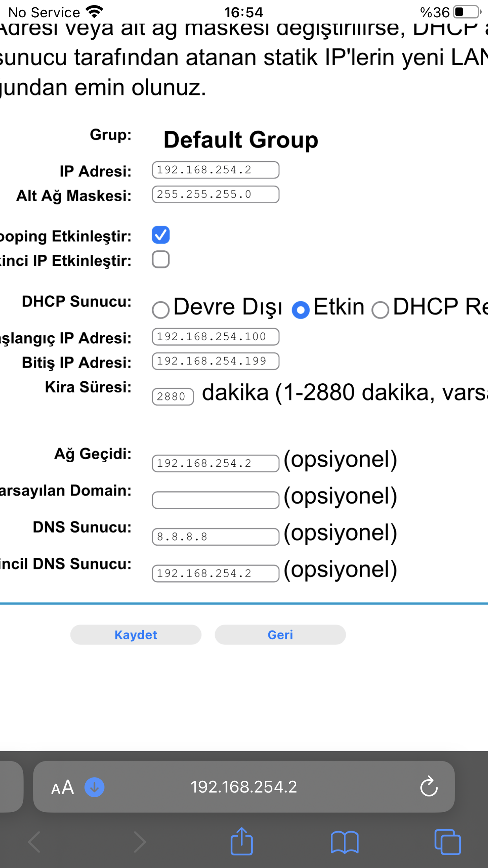This screenshot has height=868, width=488.
Task: Open the bookmarks book icon
Action: pos(344,842)
